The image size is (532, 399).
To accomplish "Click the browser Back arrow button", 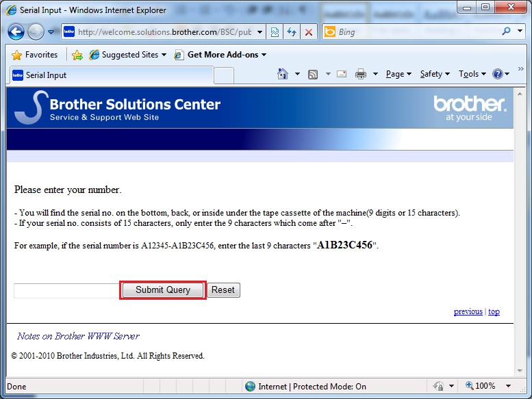I will (16, 31).
